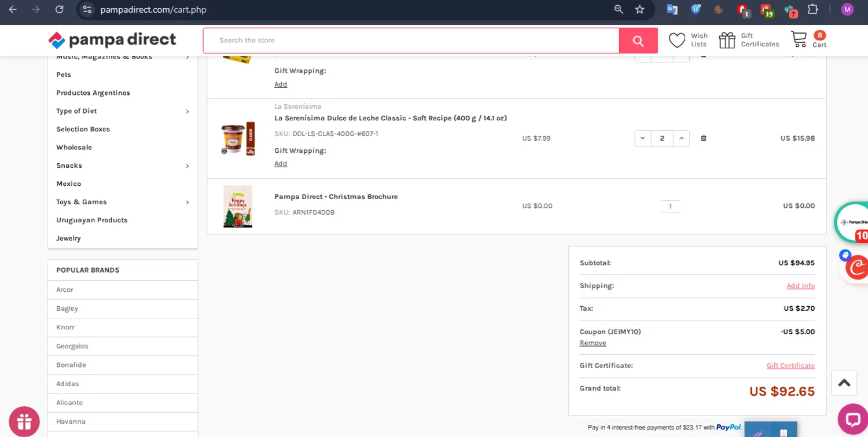868x437 pixels.
Task: Open the Georgalos brand
Action: (x=72, y=346)
